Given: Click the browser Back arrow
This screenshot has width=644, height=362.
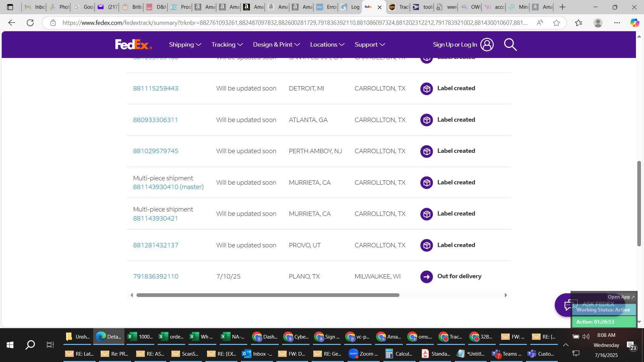Looking at the screenshot, I should 12,23.
